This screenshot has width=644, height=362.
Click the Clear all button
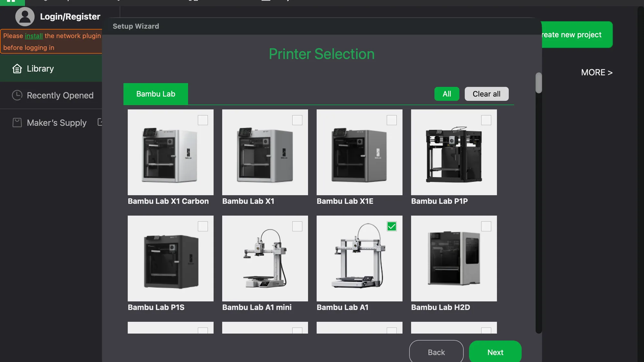coord(487,94)
